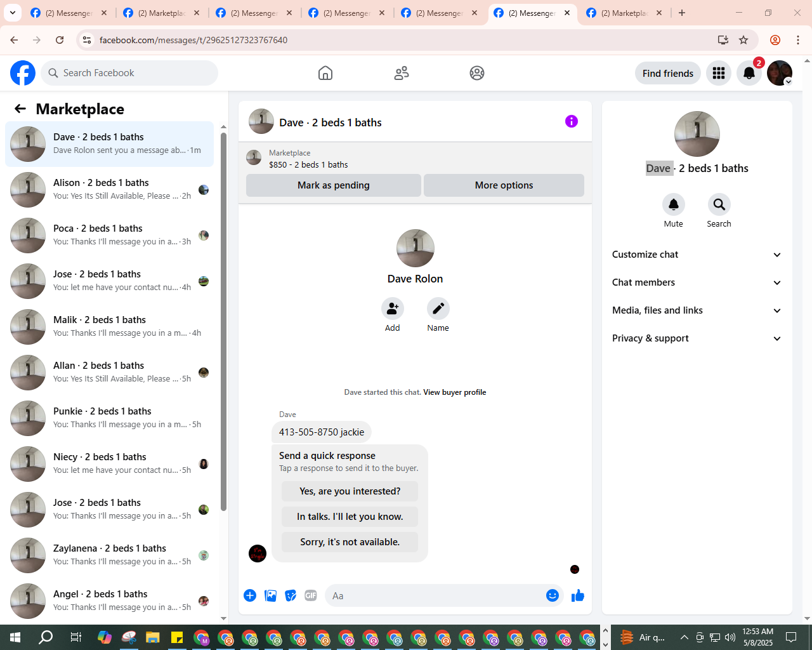The width and height of the screenshot is (812, 650).
Task: Open the Friends icon in top navigation
Action: (x=402, y=73)
